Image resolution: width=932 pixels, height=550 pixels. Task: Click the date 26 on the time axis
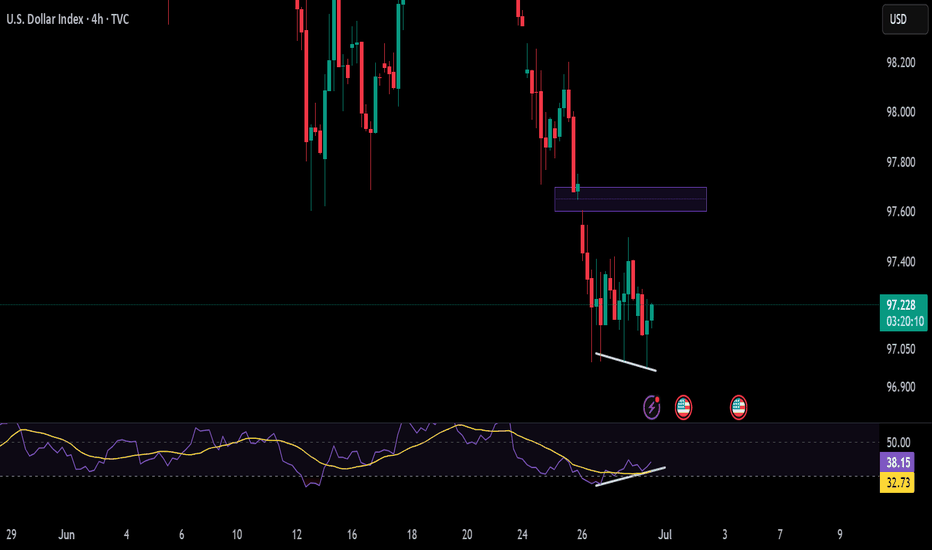[582, 535]
